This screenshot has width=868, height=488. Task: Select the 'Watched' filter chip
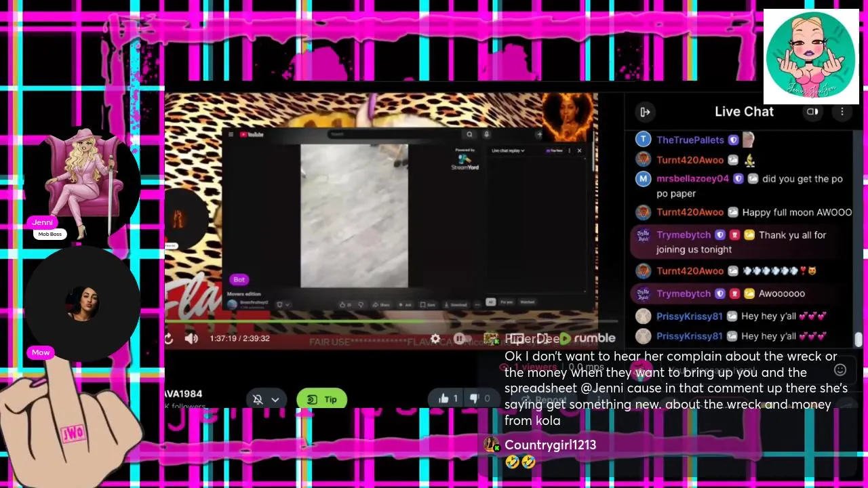coord(527,302)
